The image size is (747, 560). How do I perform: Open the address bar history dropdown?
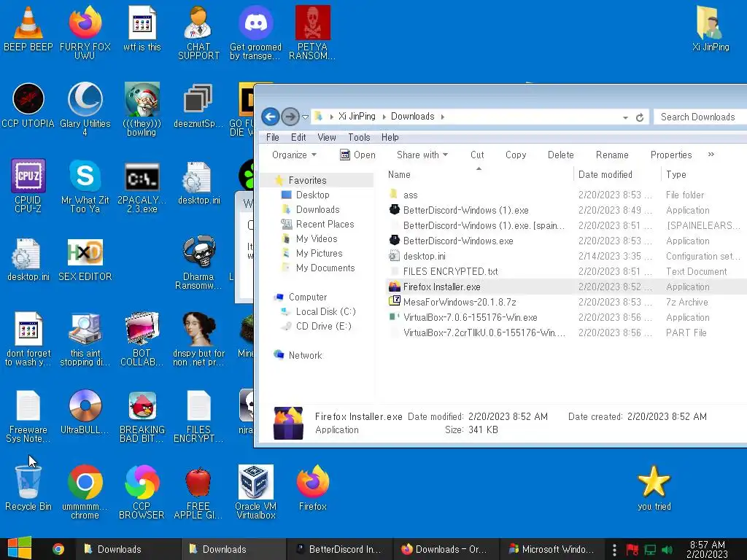point(625,117)
